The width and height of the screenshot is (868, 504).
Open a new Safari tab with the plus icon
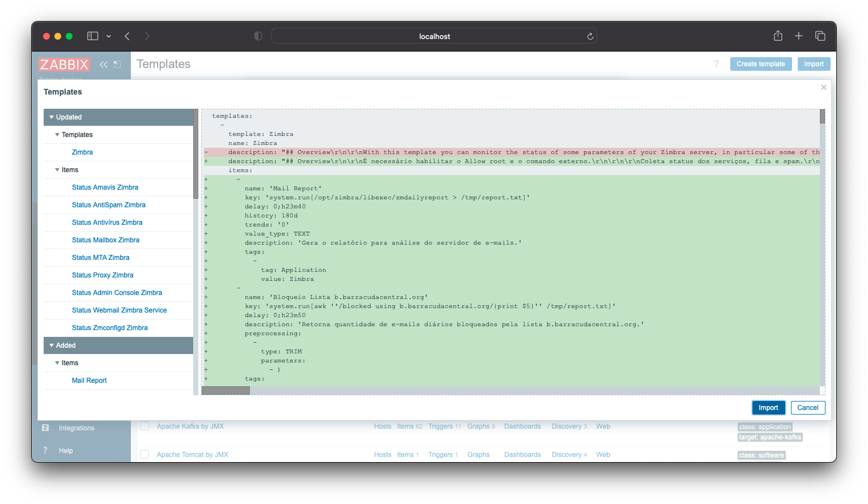coord(798,36)
